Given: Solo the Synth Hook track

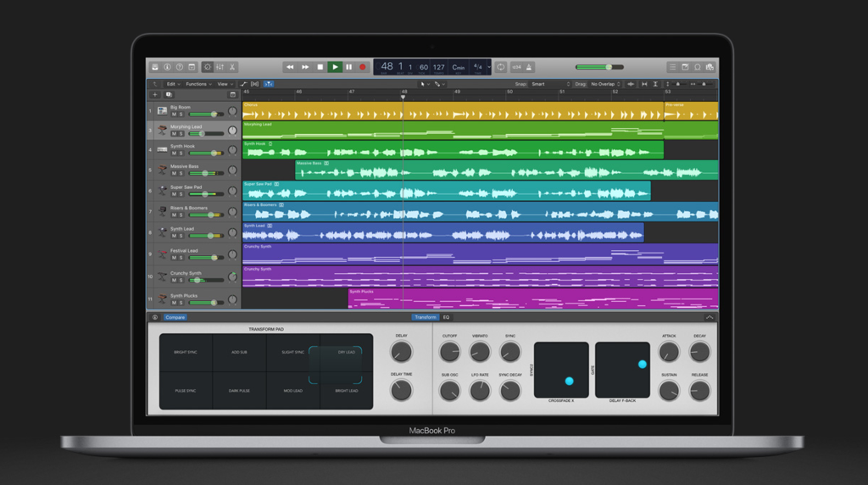Looking at the screenshot, I should (181, 153).
